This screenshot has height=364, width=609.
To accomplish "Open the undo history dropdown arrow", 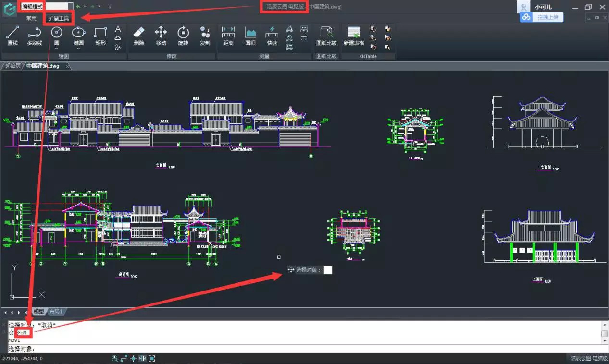I will coord(85,7).
